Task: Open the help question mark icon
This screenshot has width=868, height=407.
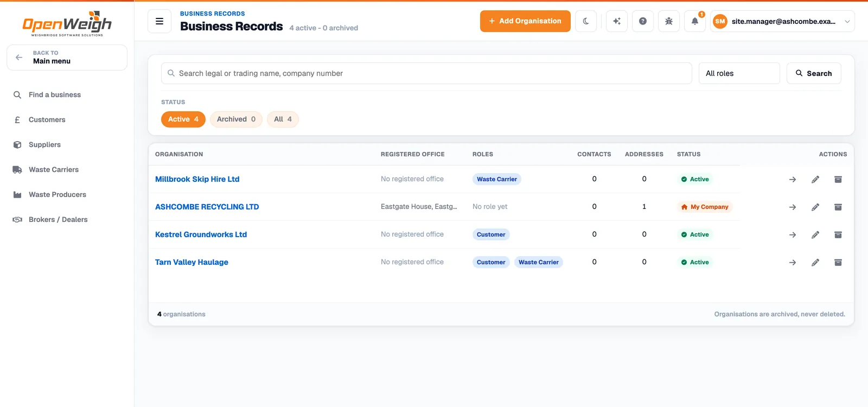Action: [x=643, y=21]
